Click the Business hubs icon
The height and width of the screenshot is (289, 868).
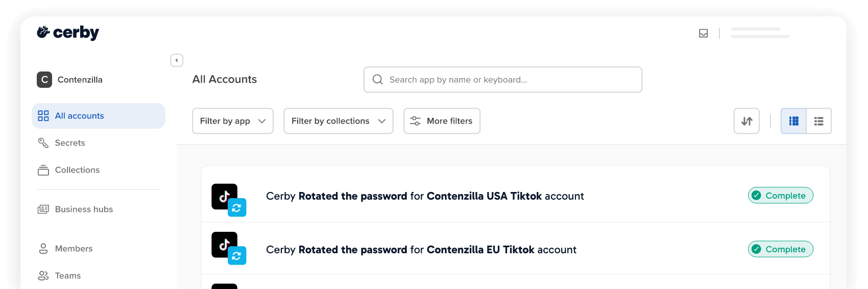(43, 209)
